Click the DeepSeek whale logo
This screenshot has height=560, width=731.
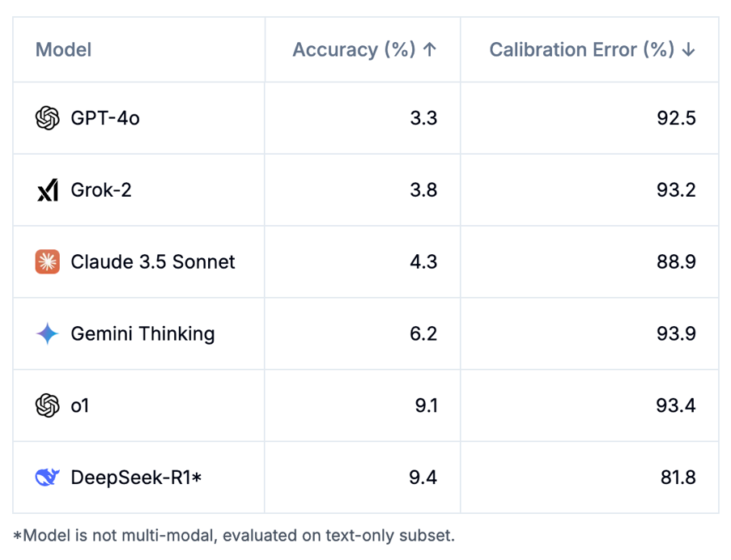point(48,477)
